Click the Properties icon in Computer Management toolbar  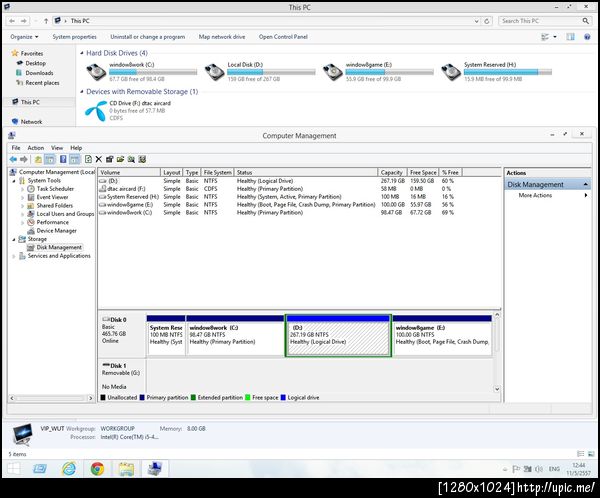[109, 159]
